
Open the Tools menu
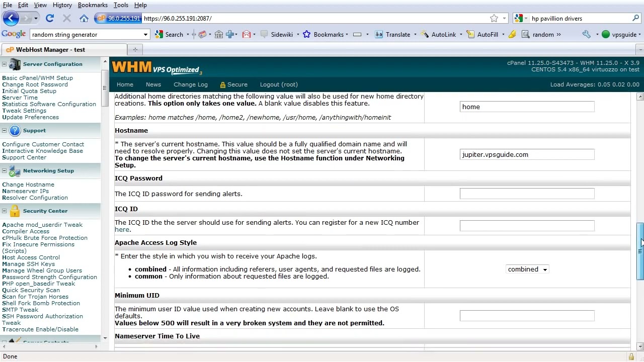[121, 5]
